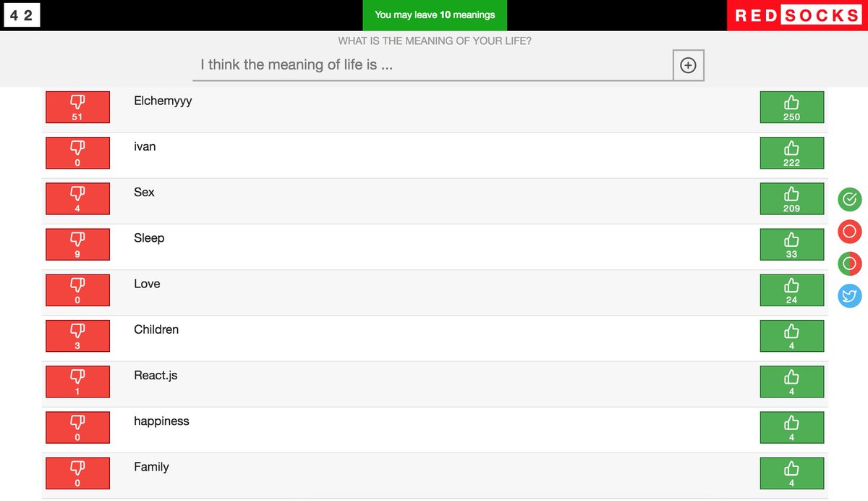Viewport: 868px width, 501px height.
Task: Open the 42 logo in header
Action: [22, 15]
